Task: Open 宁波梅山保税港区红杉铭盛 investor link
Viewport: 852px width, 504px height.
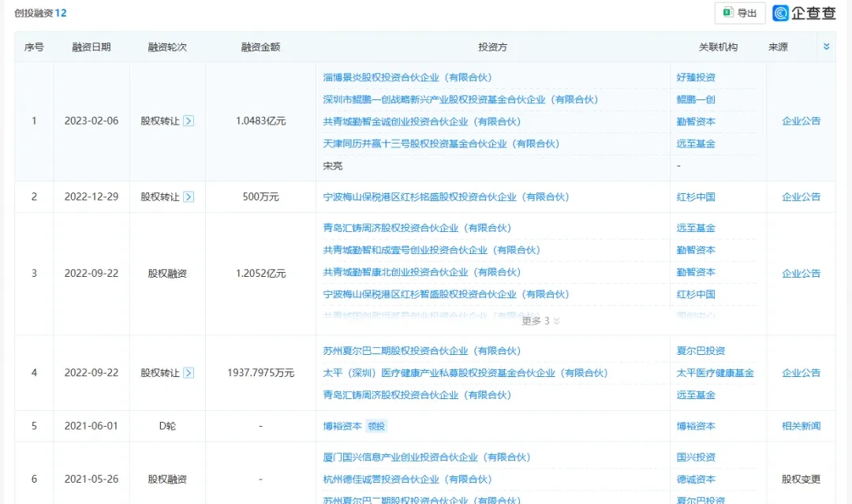Action: (x=446, y=197)
